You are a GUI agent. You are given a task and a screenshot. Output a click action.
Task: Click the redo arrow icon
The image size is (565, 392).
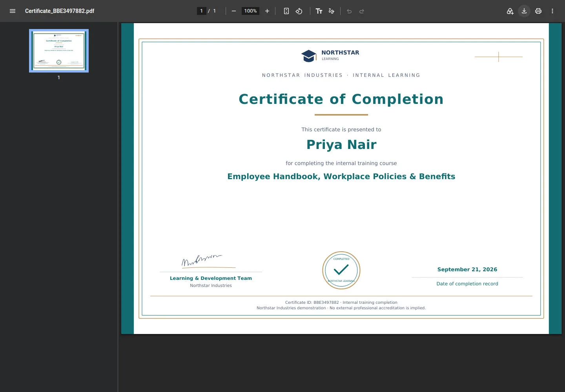(362, 11)
